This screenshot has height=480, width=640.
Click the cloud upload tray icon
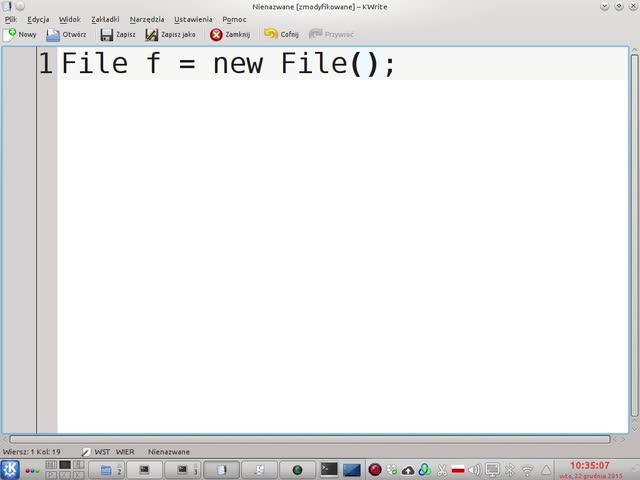408,470
